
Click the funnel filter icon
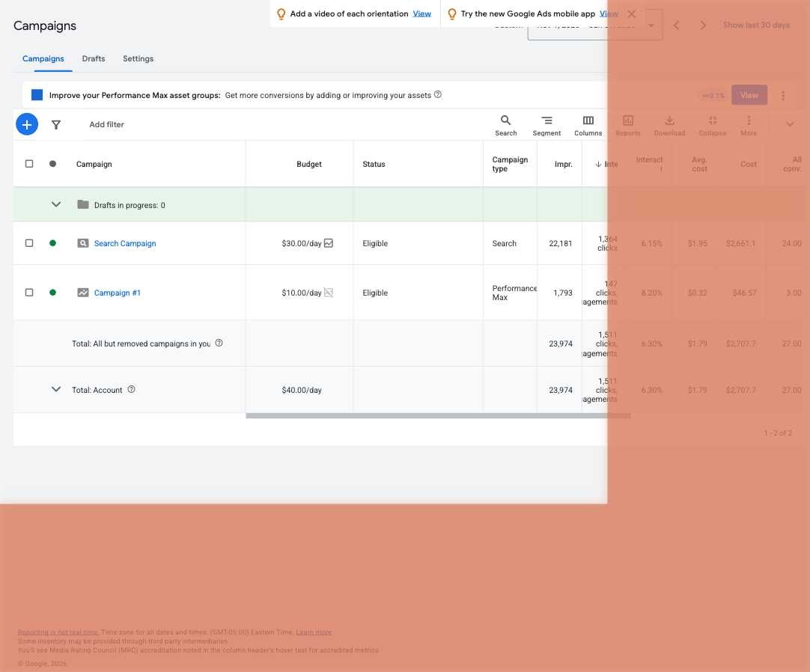(56, 125)
